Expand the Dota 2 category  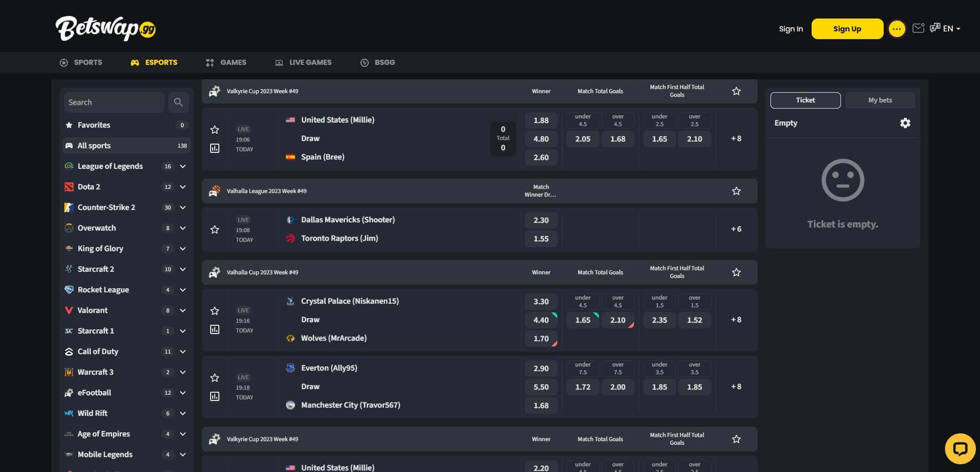click(182, 187)
